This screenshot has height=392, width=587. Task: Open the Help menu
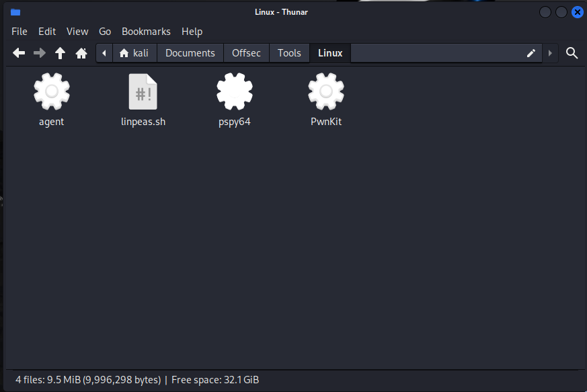192,32
